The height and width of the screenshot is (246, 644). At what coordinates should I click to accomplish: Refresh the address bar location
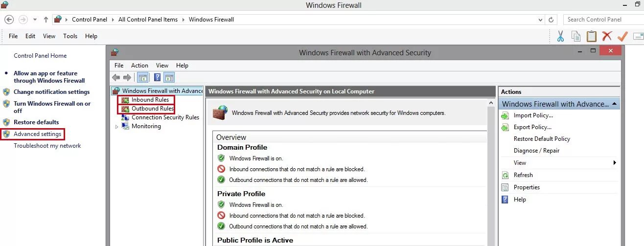(x=552, y=20)
